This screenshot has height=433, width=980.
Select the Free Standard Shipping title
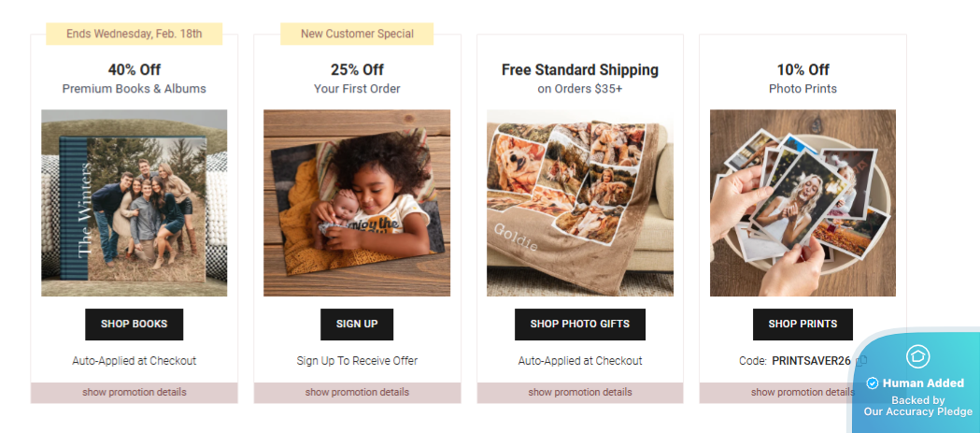tap(580, 69)
